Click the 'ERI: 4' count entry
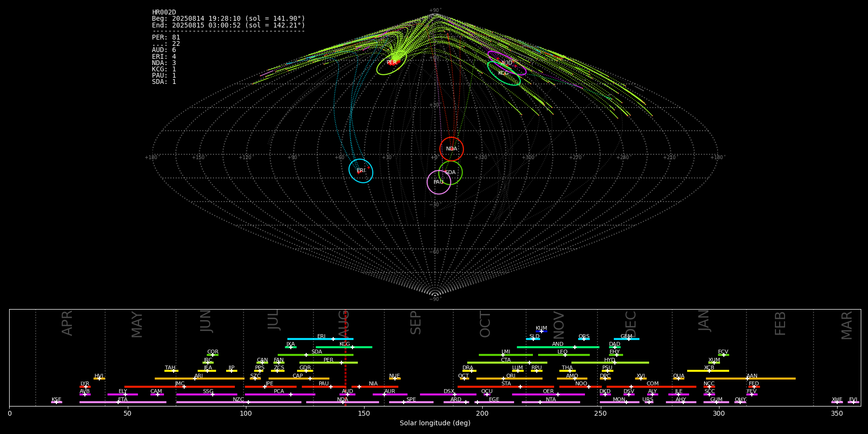The width and height of the screenshot is (868, 434). click(x=164, y=56)
